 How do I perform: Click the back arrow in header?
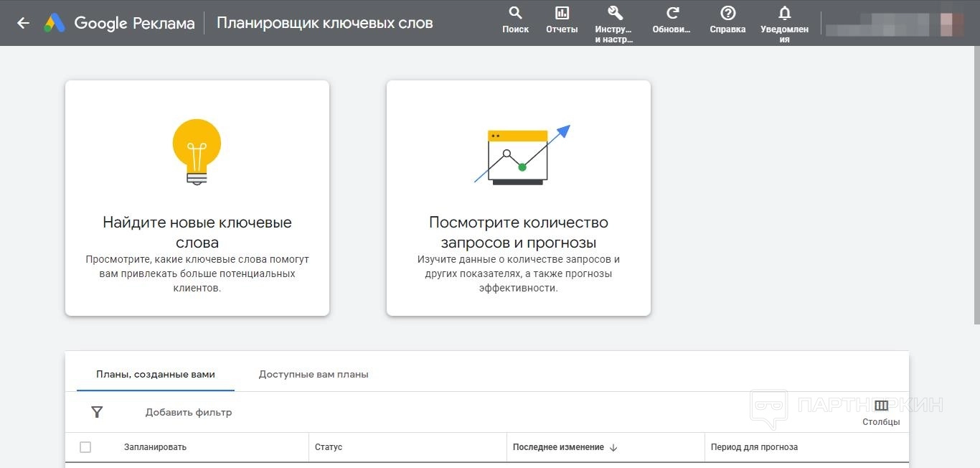point(23,23)
